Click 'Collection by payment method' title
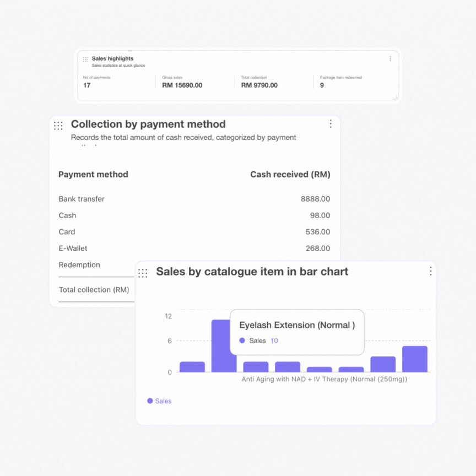 click(x=148, y=124)
